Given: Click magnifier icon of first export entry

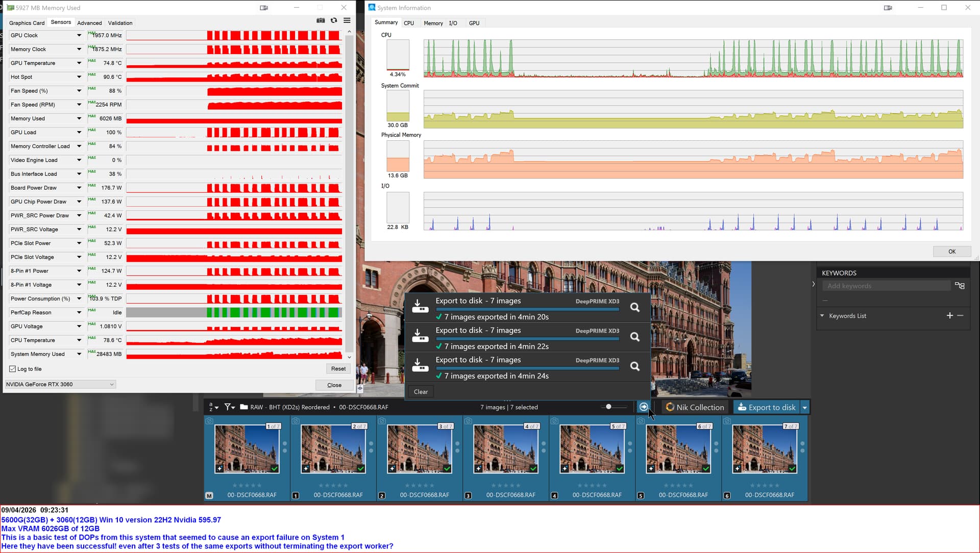Looking at the screenshot, I should pos(634,307).
